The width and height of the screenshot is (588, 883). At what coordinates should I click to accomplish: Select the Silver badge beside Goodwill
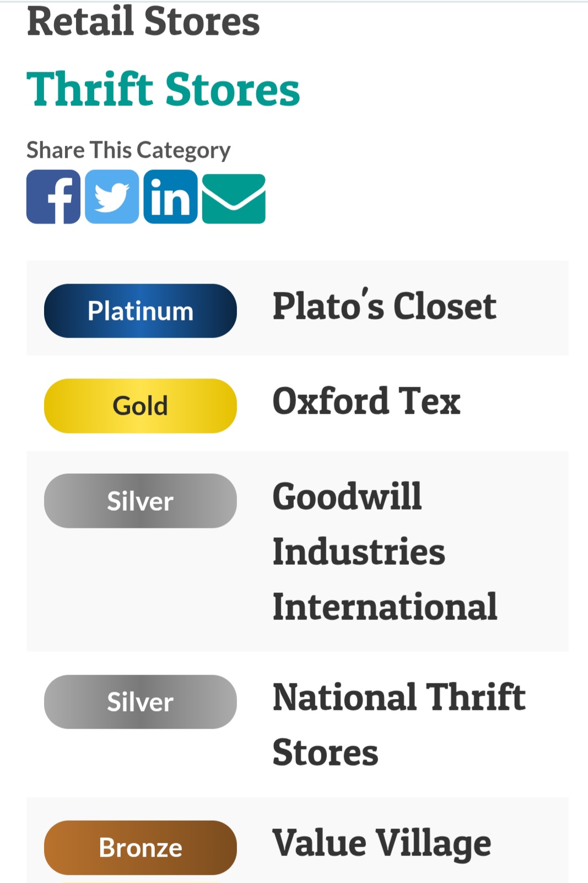(141, 501)
